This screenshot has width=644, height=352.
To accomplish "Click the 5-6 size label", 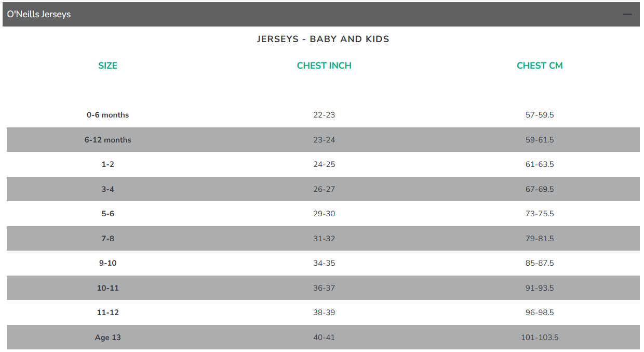I will (108, 214).
